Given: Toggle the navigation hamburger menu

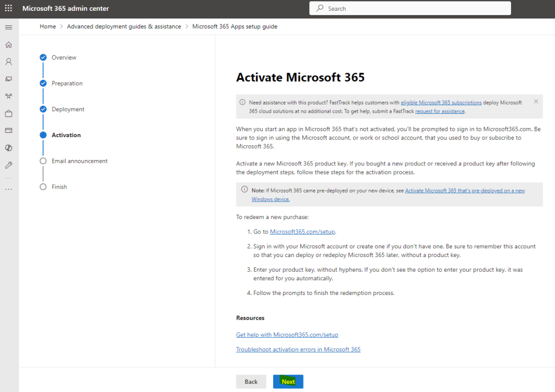Looking at the screenshot, I should (9, 27).
